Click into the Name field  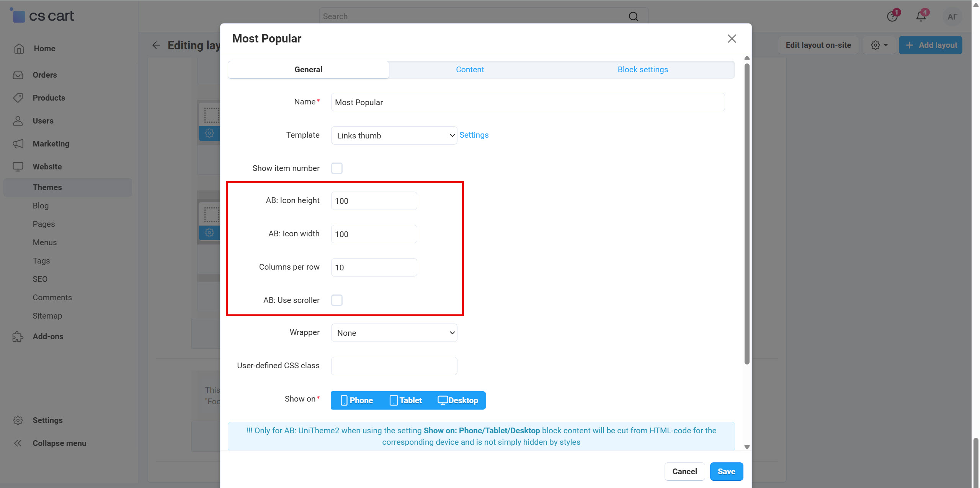528,102
